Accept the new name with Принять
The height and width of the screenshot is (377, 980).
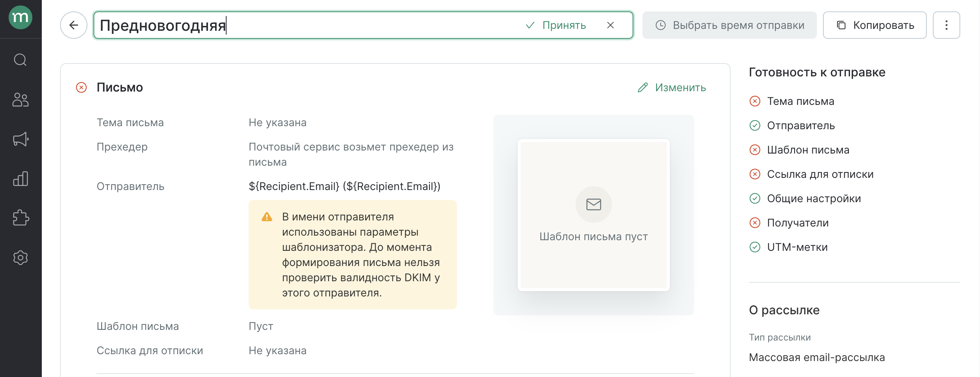click(x=556, y=25)
